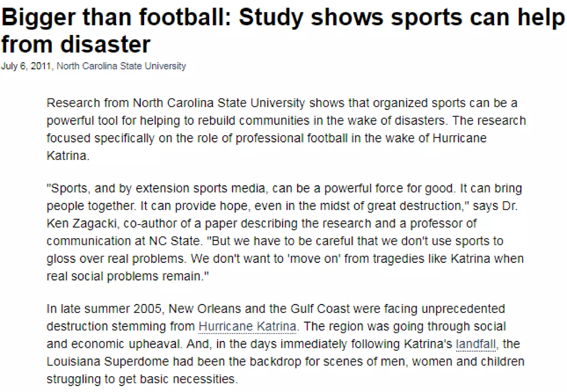
Task: Click "NC State" in the second paragraph
Action: click(x=174, y=241)
